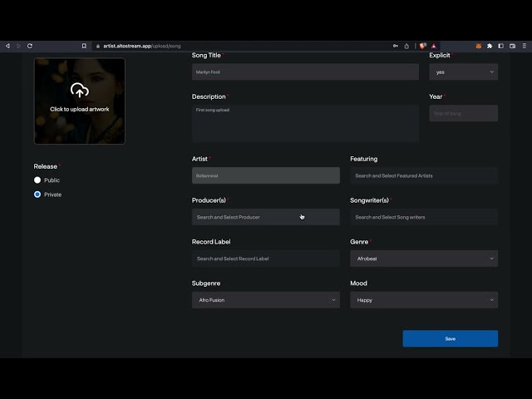
Task: Toggle the browser sidebar panel icon
Action: 500,46
